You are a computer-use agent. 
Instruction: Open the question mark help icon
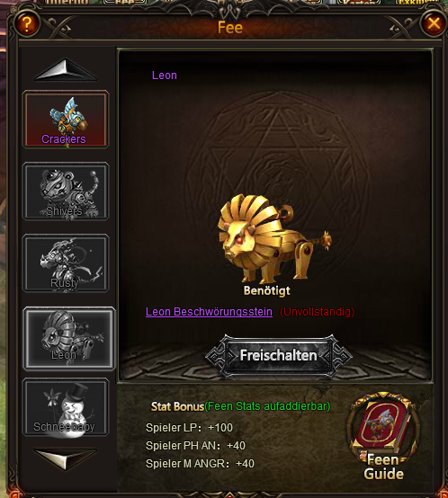(27, 23)
